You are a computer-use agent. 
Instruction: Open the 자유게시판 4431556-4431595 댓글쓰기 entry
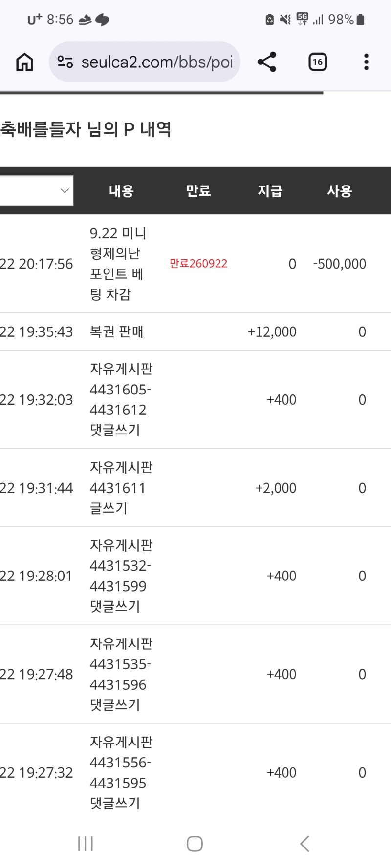pyautogui.click(x=121, y=772)
